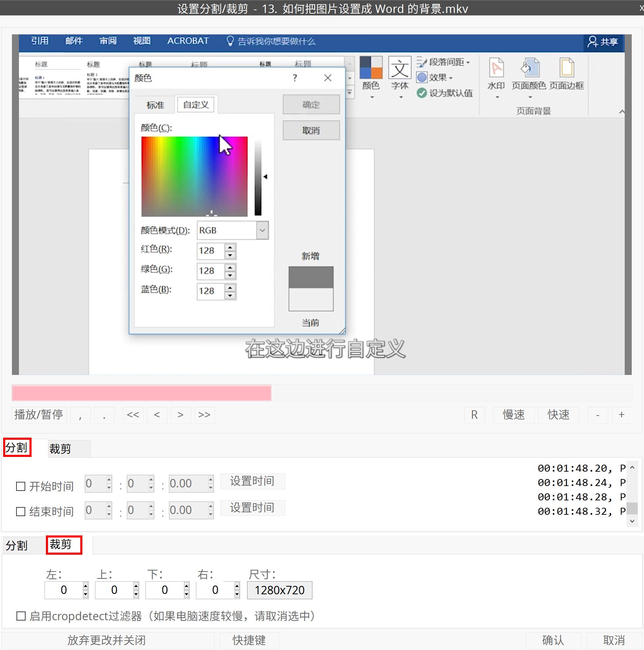Image resolution: width=644 pixels, height=650 pixels.
Task: Click the 页面边框 icon in the video preview
Action: tap(567, 68)
